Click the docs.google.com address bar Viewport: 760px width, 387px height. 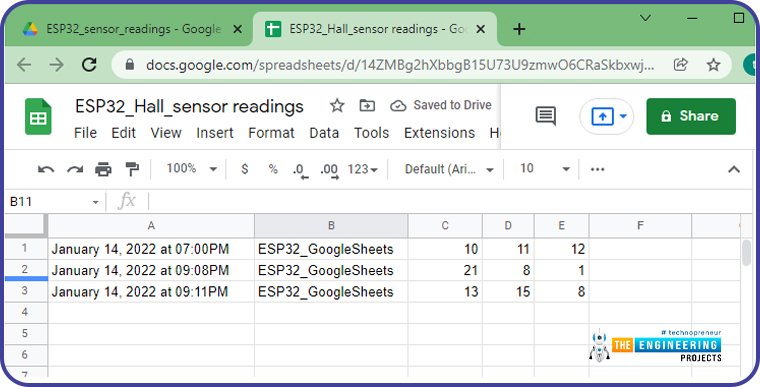[x=400, y=64]
